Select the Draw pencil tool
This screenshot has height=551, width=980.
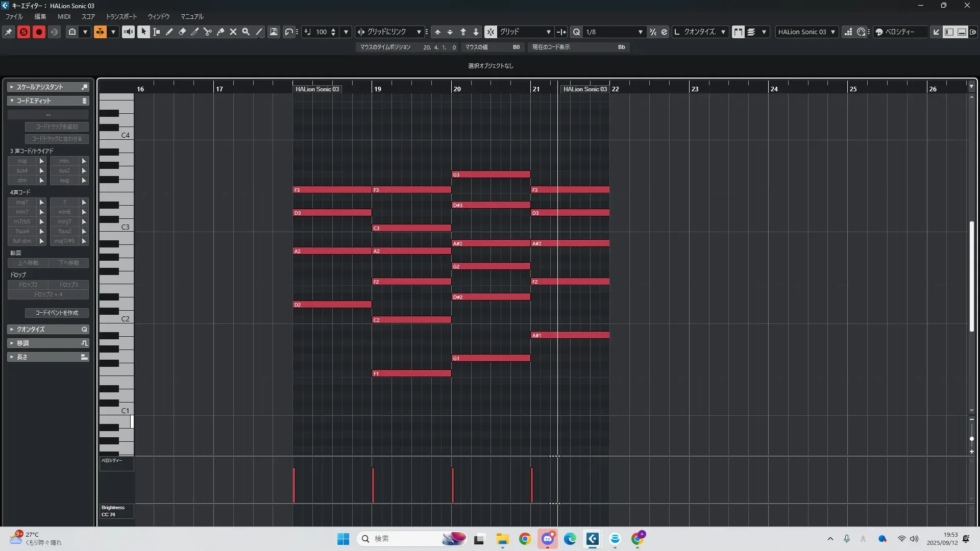(169, 32)
